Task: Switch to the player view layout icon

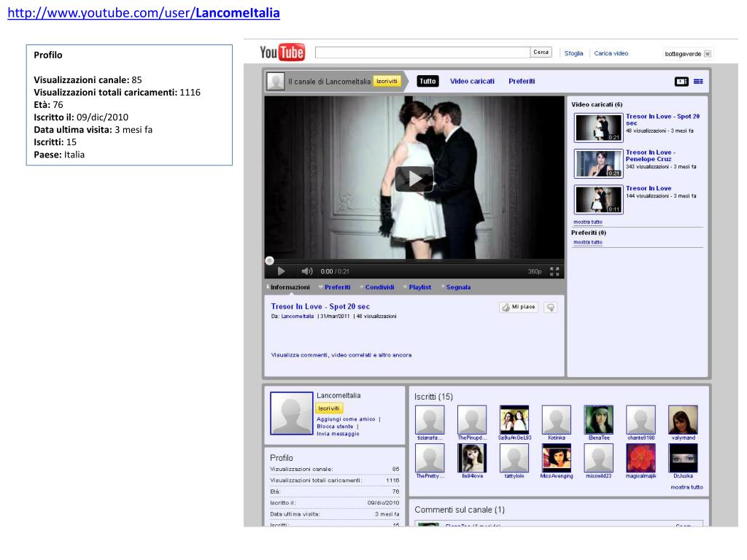Action: click(x=681, y=82)
